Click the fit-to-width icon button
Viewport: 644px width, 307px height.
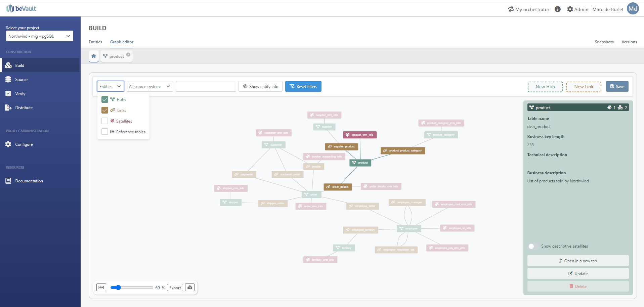[101, 288]
